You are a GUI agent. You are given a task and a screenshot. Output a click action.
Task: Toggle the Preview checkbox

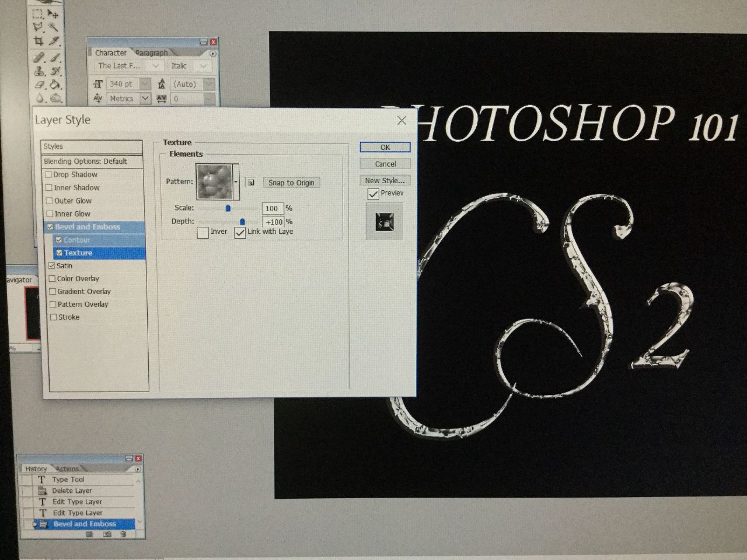[x=373, y=194]
